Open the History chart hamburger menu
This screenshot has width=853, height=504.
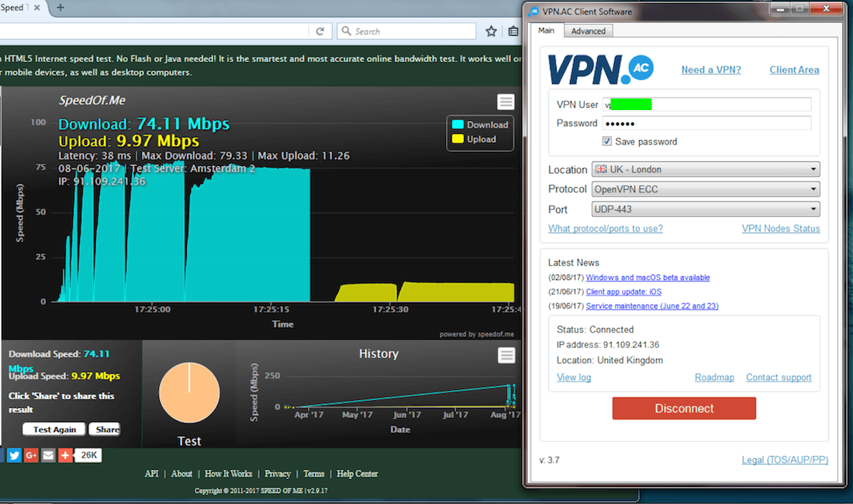coord(506,355)
